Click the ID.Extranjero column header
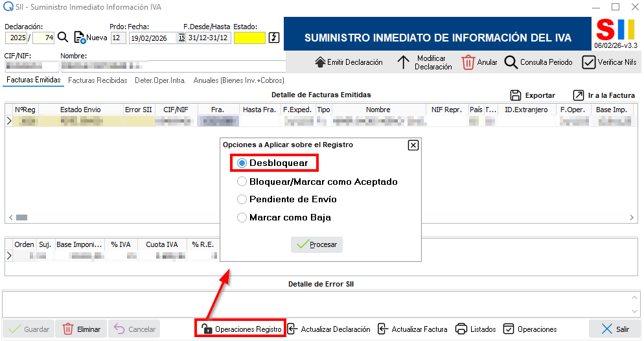Screen dimensions: 644x341 click(526, 110)
